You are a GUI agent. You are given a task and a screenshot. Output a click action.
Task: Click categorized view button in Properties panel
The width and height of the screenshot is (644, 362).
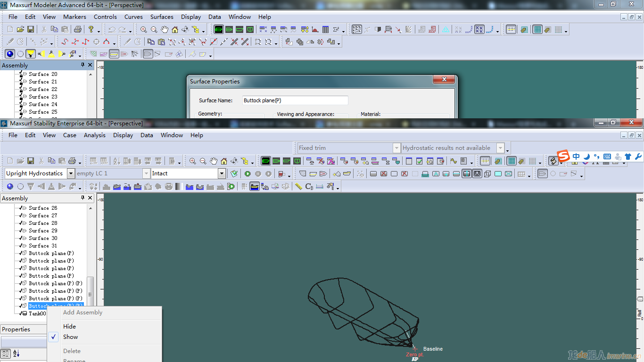6,354
